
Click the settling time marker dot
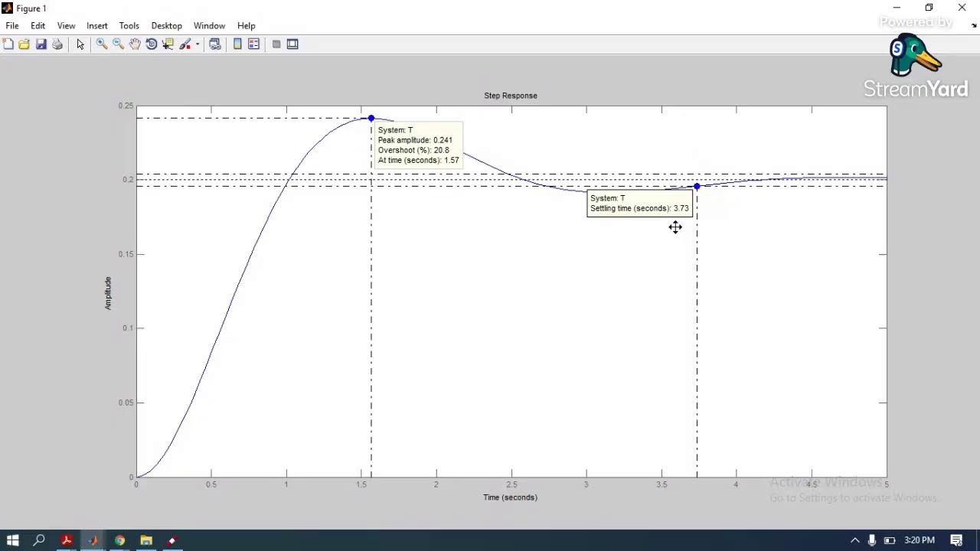(x=697, y=187)
